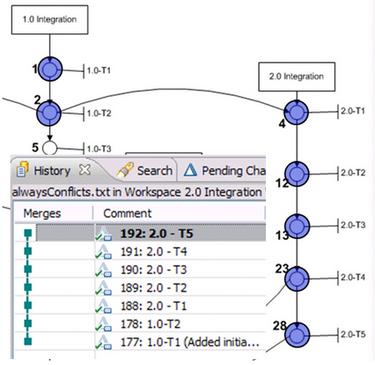375x365 pixels.
Task: Select history entry 192: 2.0 - T5
Action: click(157, 234)
